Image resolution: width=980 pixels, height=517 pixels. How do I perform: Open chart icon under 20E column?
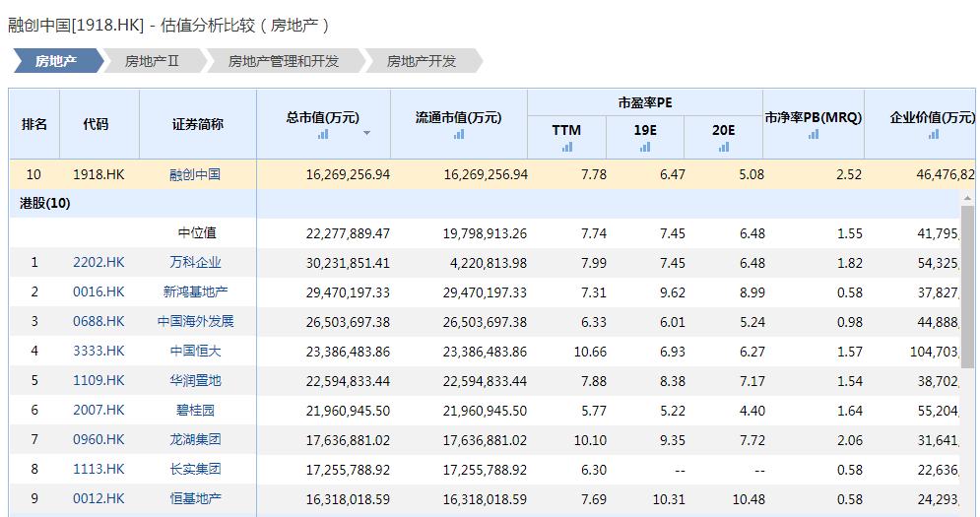pos(723,147)
